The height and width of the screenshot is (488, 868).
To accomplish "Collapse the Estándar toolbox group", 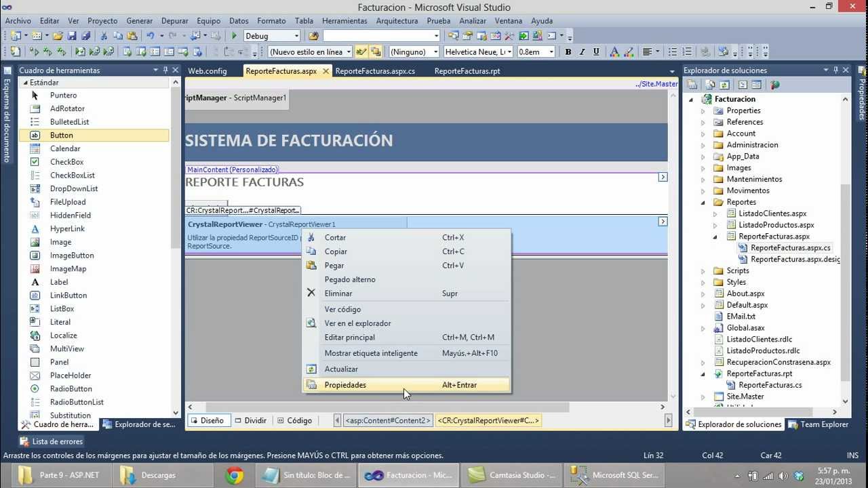I will 26,83.
